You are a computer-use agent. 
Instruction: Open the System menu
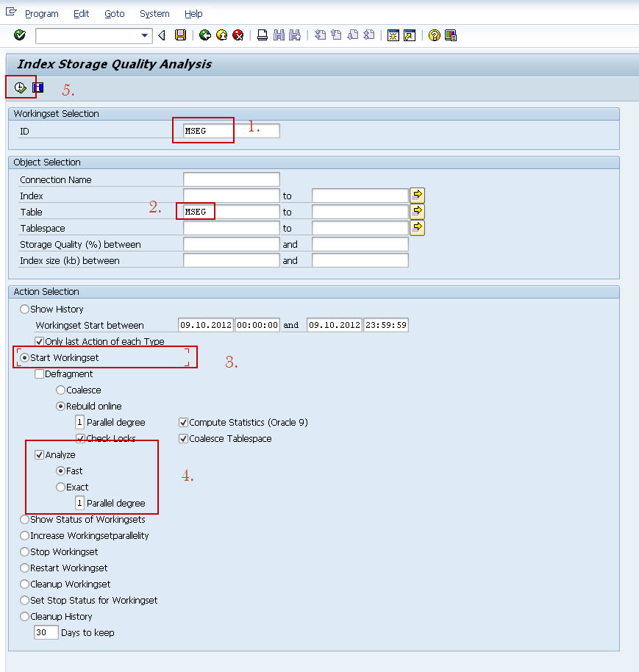click(x=154, y=13)
